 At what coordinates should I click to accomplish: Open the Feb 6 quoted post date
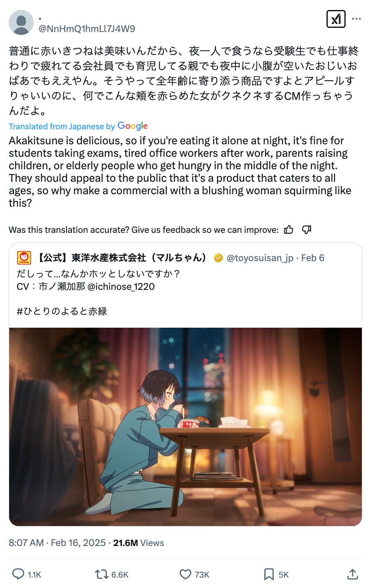coord(312,258)
